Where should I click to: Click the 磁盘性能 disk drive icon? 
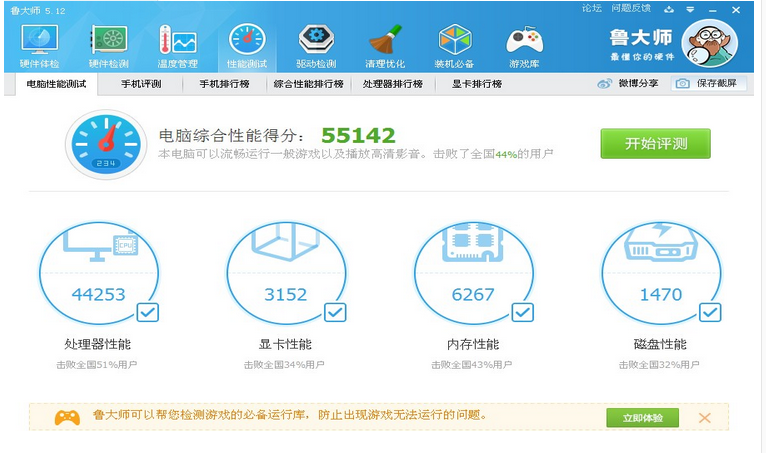(x=660, y=242)
